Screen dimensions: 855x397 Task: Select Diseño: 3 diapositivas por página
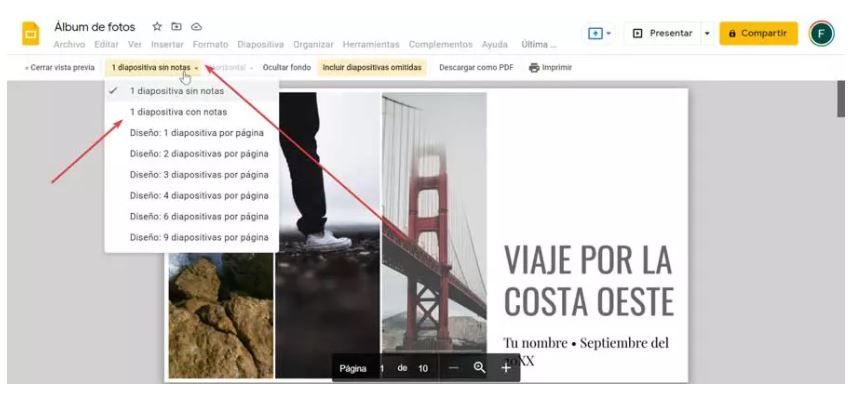pyautogui.click(x=191, y=175)
